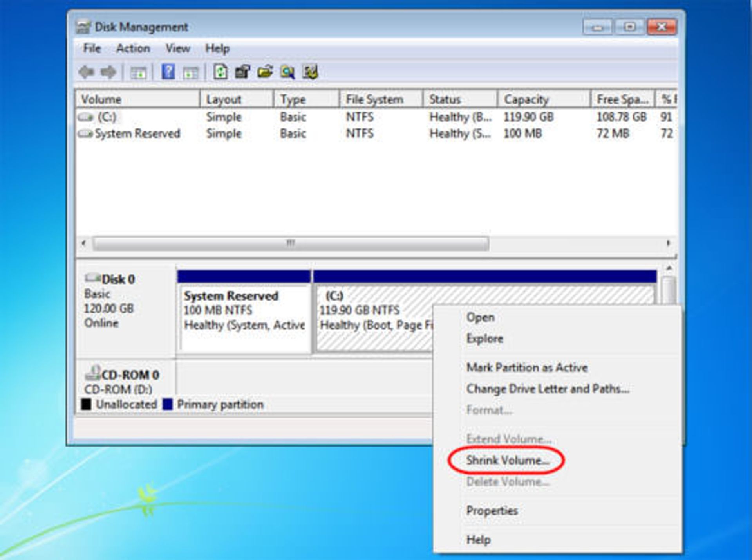Click the magnifier toolbar icon
This screenshot has width=752, height=560.
pyautogui.click(x=287, y=72)
